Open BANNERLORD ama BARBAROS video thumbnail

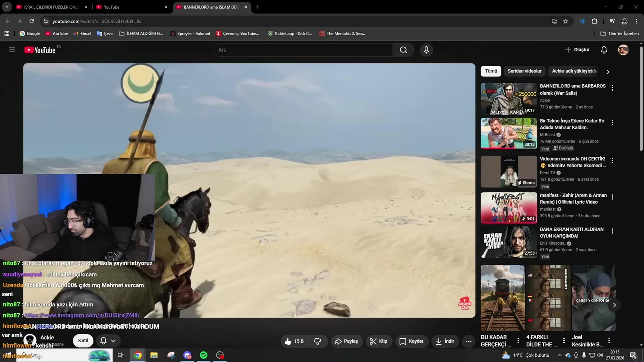click(x=509, y=99)
